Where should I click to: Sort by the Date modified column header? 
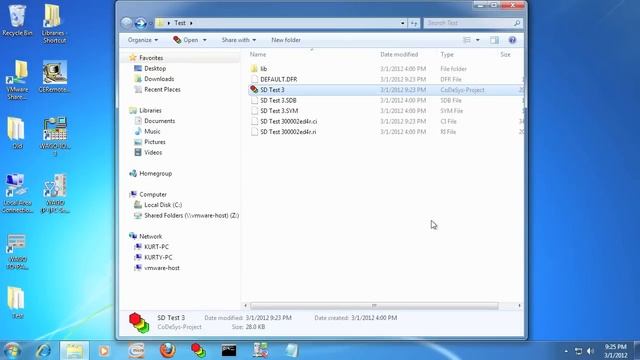click(x=399, y=54)
